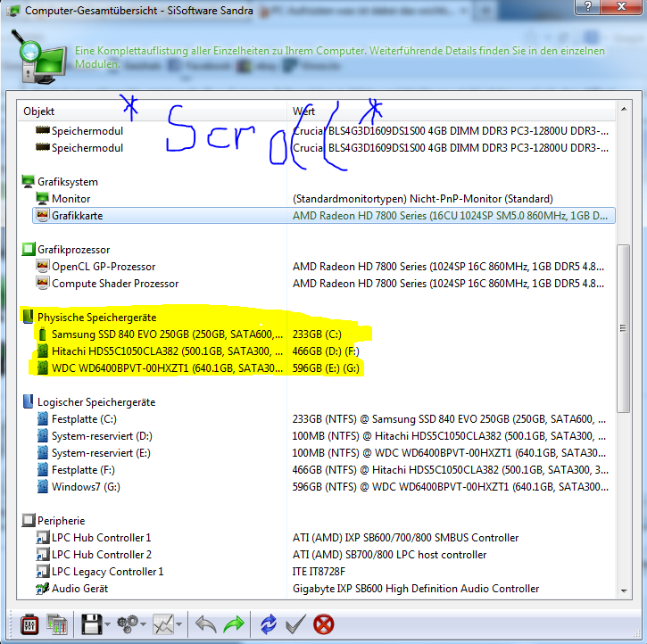Open the chart icon dropdown arrow

point(179,624)
